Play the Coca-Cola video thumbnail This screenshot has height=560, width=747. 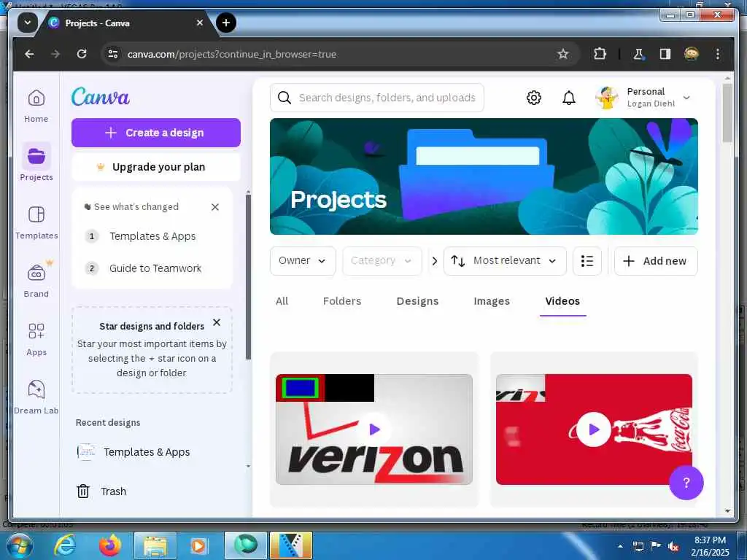point(594,429)
